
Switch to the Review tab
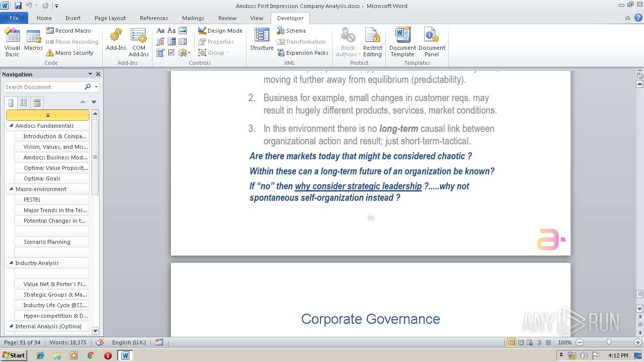click(x=227, y=18)
